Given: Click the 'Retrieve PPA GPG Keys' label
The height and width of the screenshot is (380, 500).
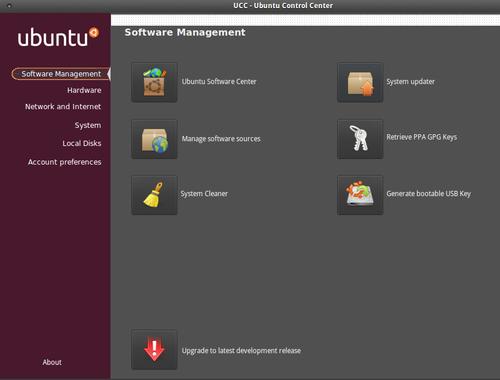Looking at the screenshot, I should click(x=422, y=137).
